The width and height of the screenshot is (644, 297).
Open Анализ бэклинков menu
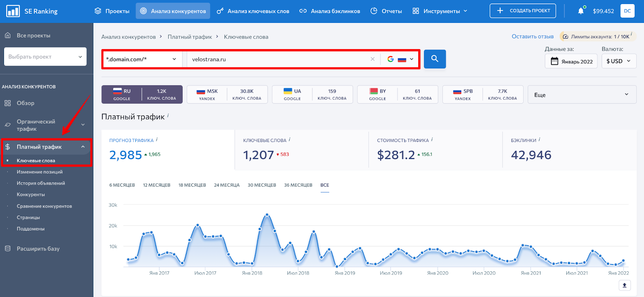click(x=330, y=11)
